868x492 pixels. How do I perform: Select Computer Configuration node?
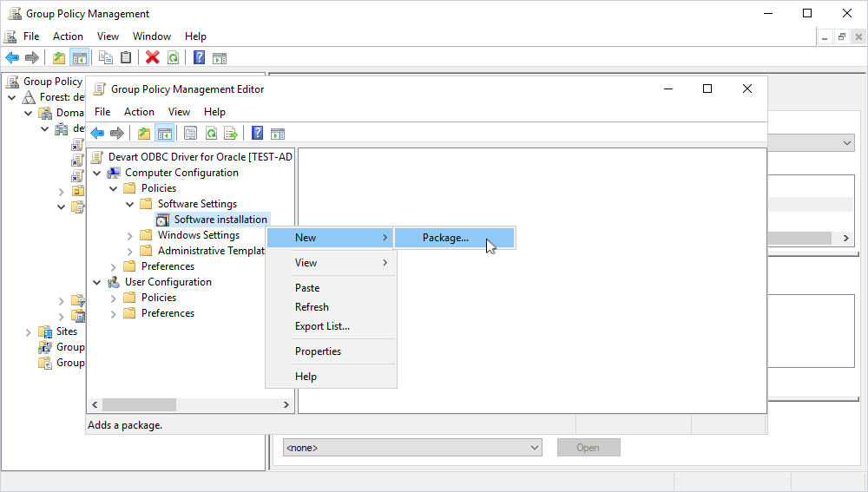[181, 173]
